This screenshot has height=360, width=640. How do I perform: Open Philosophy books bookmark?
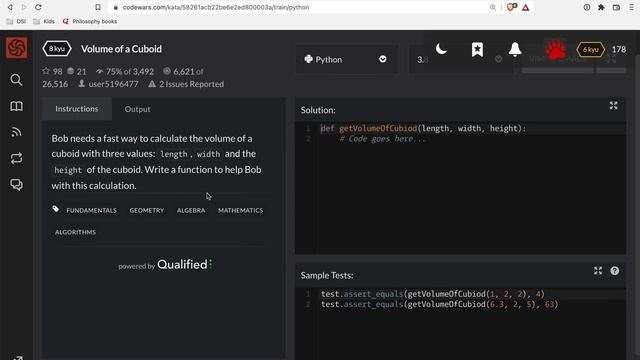(90, 21)
